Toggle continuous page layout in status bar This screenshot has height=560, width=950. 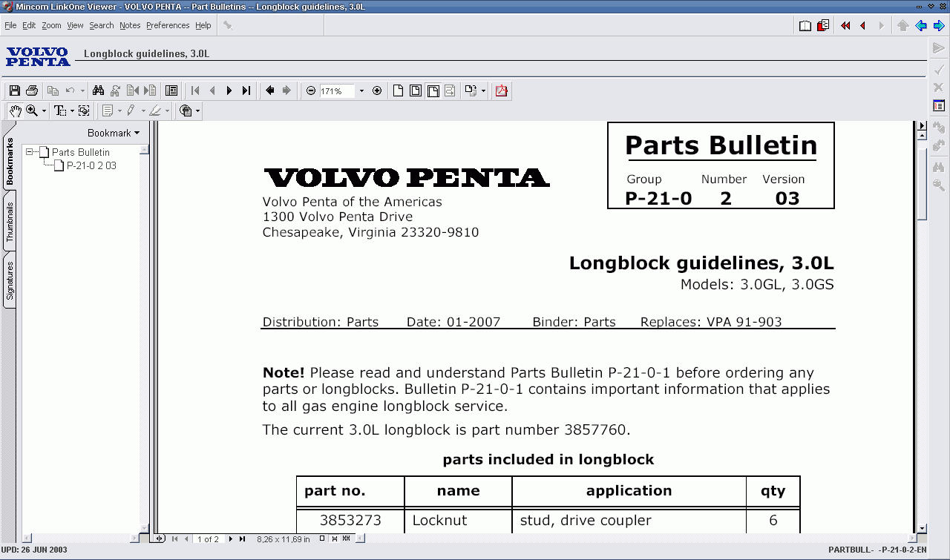pyautogui.click(x=335, y=538)
